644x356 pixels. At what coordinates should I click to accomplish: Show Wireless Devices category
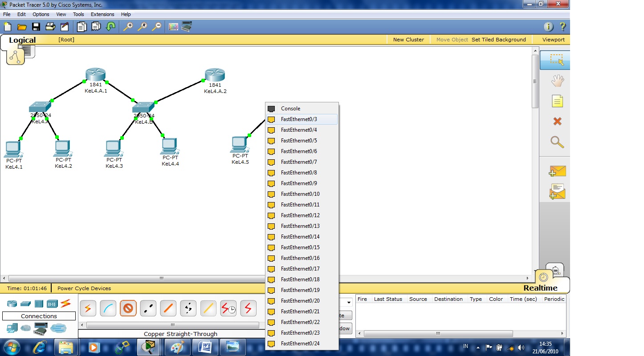[x=52, y=304]
